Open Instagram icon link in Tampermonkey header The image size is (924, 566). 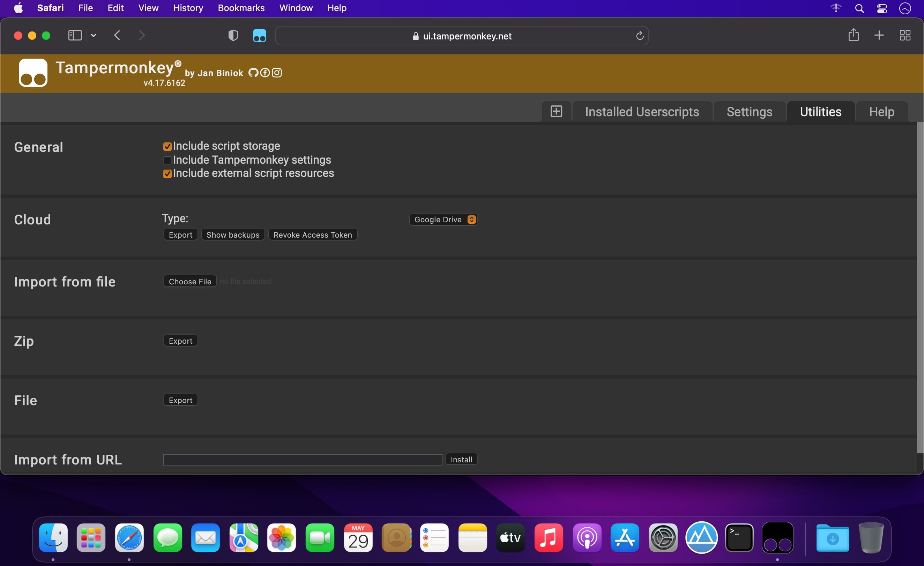[x=277, y=73]
